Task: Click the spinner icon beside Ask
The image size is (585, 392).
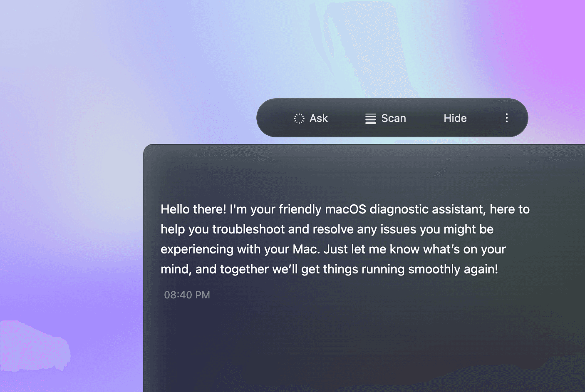Action: [299, 119]
